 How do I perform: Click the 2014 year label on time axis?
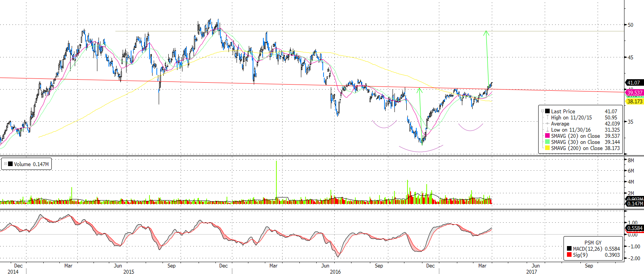pyautogui.click(x=13, y=271)
